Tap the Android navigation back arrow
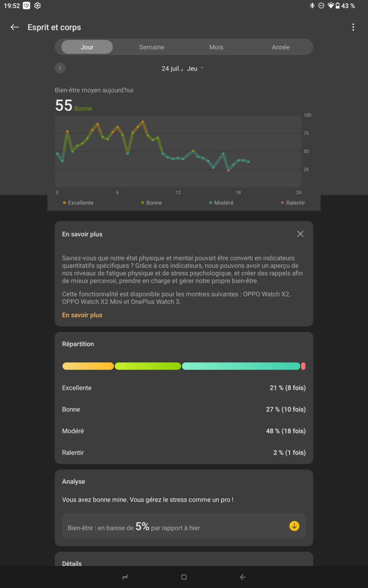368x588 pixels. coord(243,577)
